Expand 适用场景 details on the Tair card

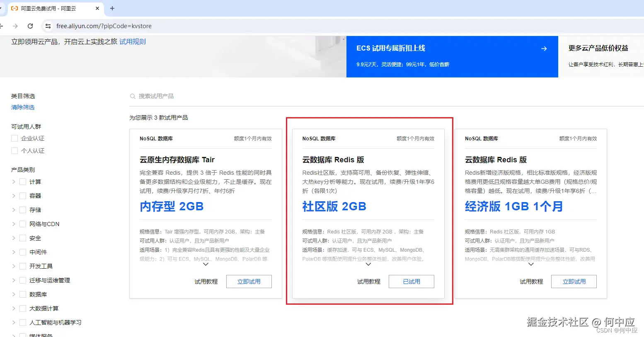(205, 264)
